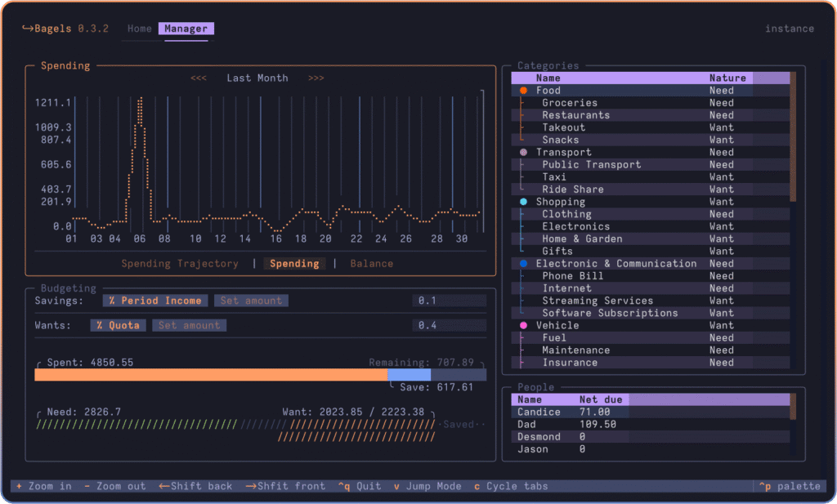Open the Home tab

[139, 29]
